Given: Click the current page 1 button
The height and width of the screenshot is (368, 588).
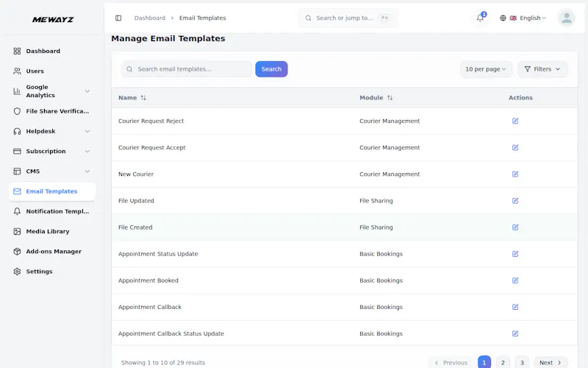Looking at the screenshot, I should [484, 362].
